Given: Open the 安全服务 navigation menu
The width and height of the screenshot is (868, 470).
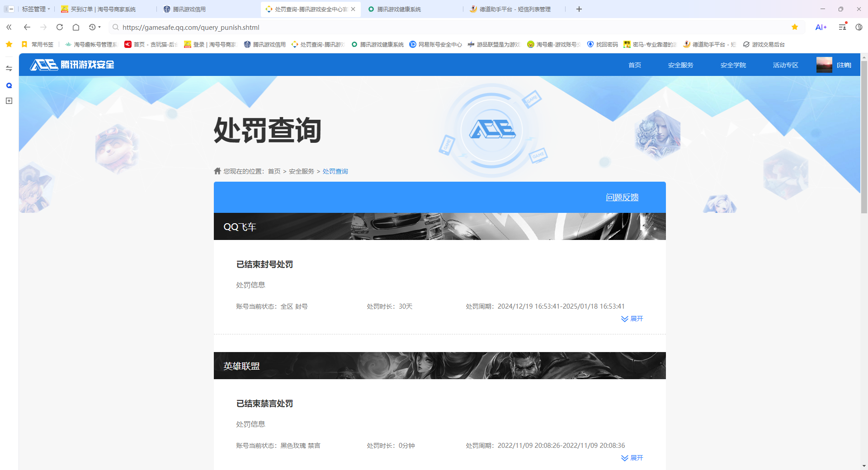Looking at the screenshot, I should 680,65.
